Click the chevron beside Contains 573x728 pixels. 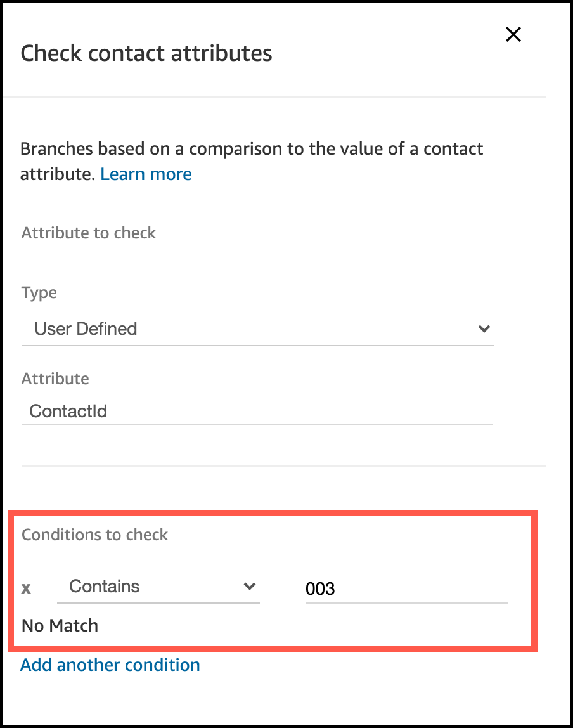click(x=250, y=587)
